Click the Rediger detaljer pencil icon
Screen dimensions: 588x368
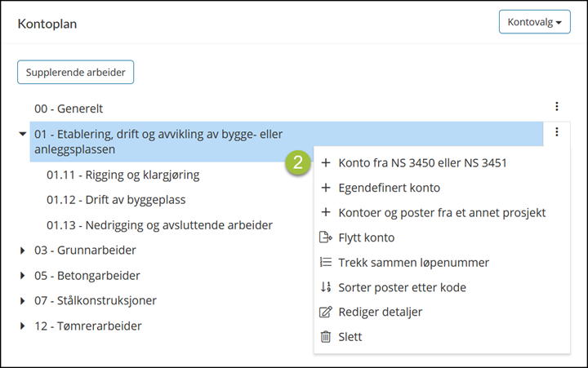[326, 312]
